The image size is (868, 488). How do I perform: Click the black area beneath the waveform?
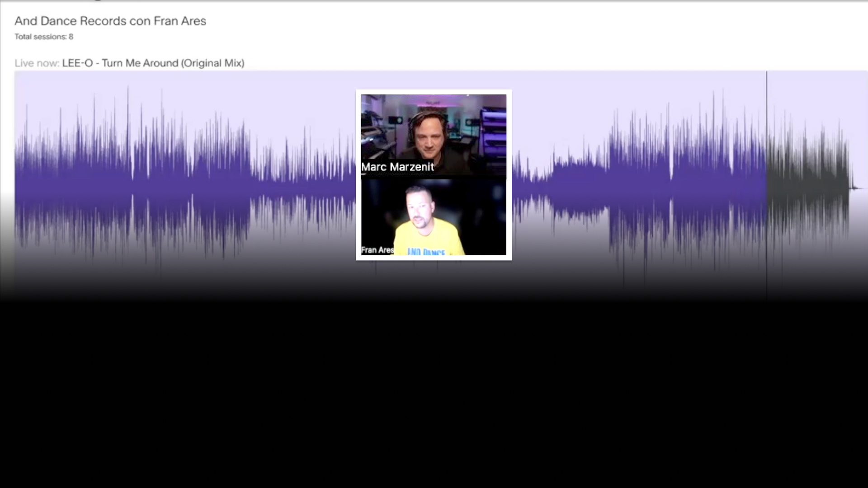[434, 393]
